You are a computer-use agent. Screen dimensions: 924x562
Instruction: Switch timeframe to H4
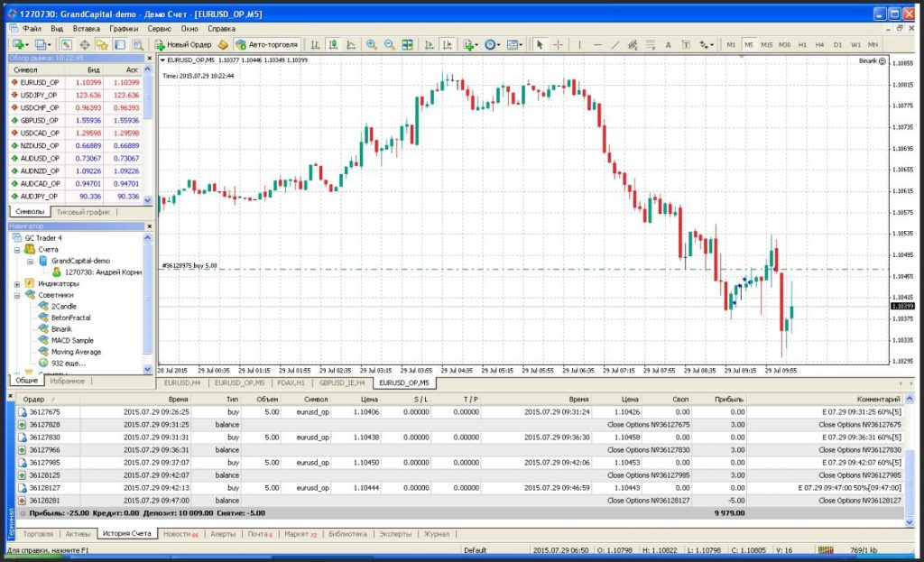(x=819, y=45)
